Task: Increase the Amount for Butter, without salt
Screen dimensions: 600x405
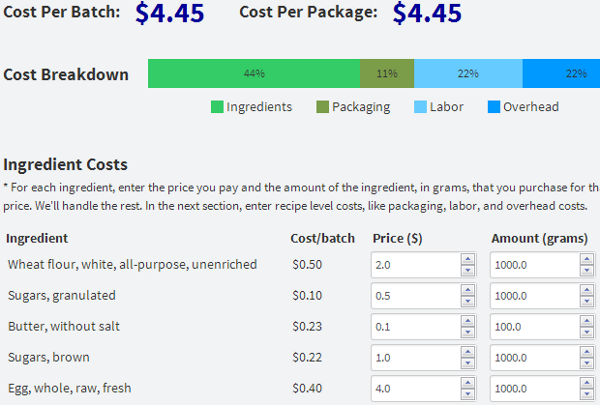Action: (x=587, y=321)
